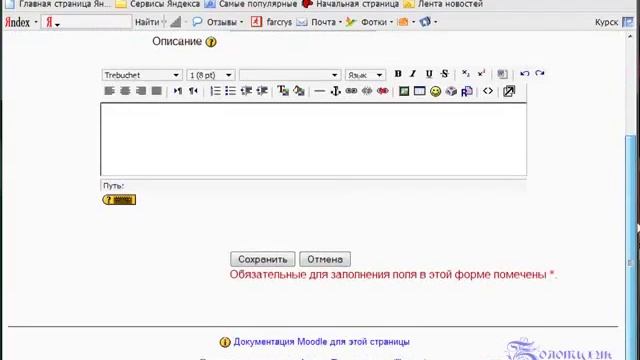This screenshot has height=360, width=640.
Task: Open bookmark Самые популярные
Action: point(251,4)
